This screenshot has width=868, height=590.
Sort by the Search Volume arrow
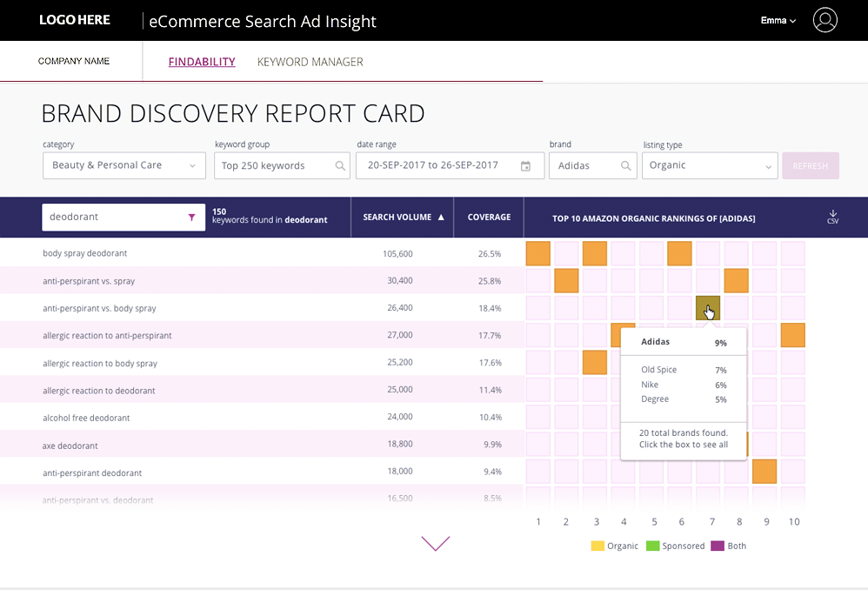click(x=441, y=218)
